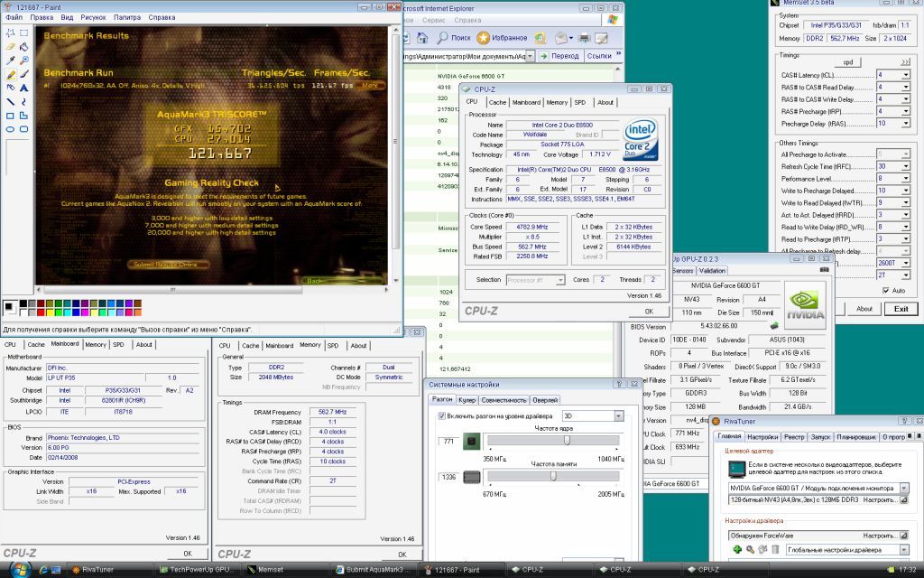The image size is (924, 578).
Task: Open the Рисунок menu in Paint
Action: (x=93, y=17)
